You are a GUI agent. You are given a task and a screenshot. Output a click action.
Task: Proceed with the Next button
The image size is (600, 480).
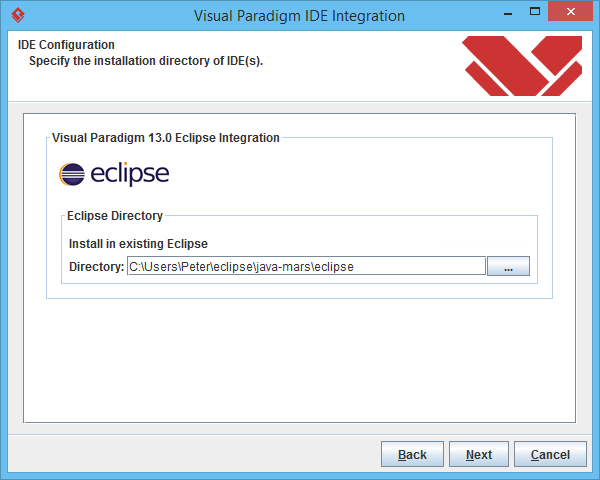[x=479, y=454]
